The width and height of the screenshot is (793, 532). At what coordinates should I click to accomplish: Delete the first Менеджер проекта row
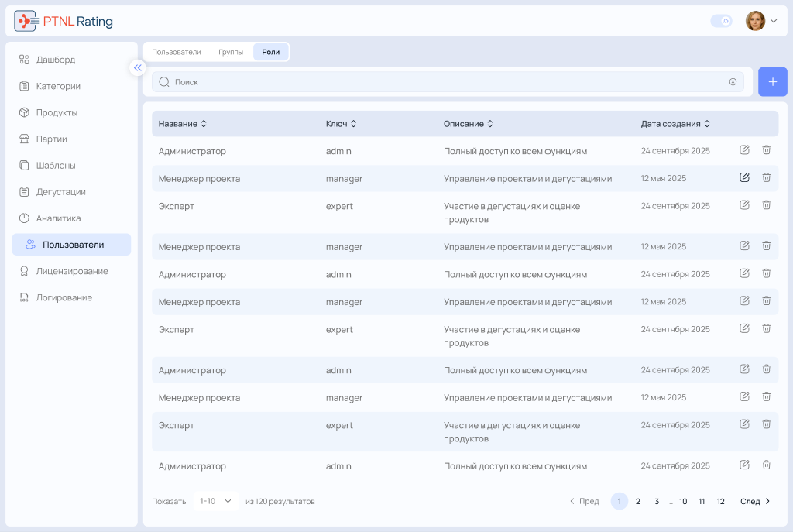click(767, 177)
